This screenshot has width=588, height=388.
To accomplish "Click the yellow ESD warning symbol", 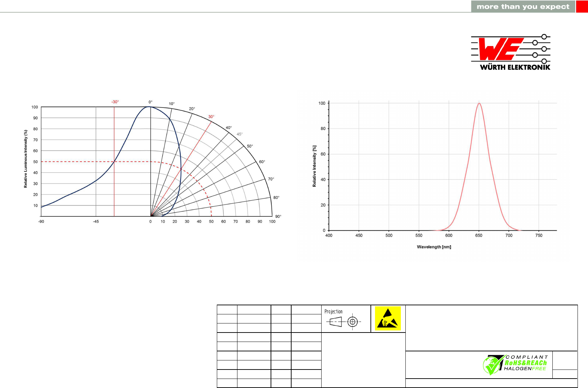I will pos(388,319).
